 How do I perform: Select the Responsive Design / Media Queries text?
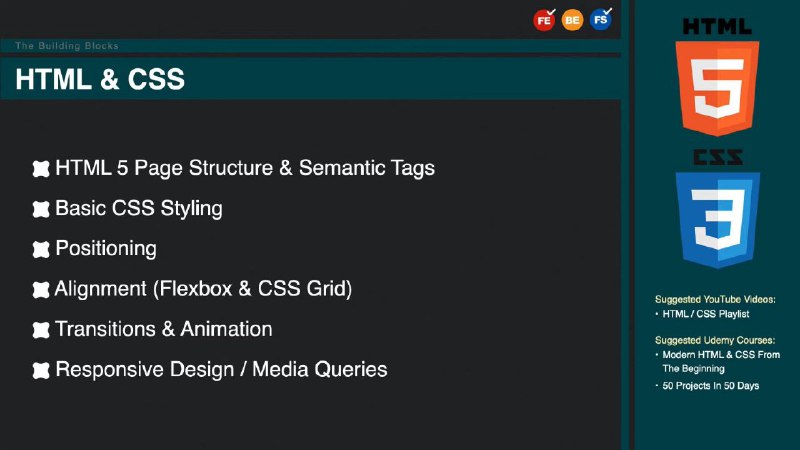tap(221, 370)
